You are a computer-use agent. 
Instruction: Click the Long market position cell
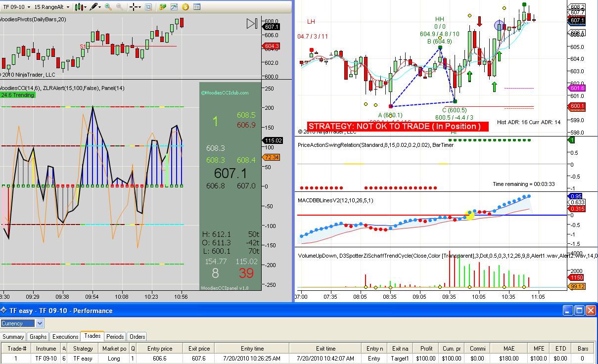114,359
